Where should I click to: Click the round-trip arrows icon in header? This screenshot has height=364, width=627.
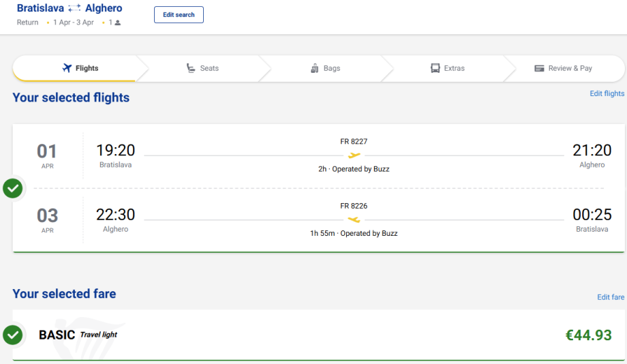pos(75,9)
